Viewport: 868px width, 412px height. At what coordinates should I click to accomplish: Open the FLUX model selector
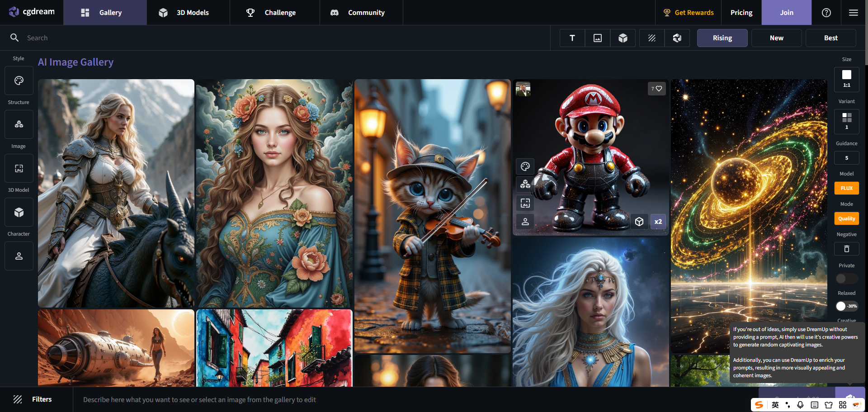(846, 188)
